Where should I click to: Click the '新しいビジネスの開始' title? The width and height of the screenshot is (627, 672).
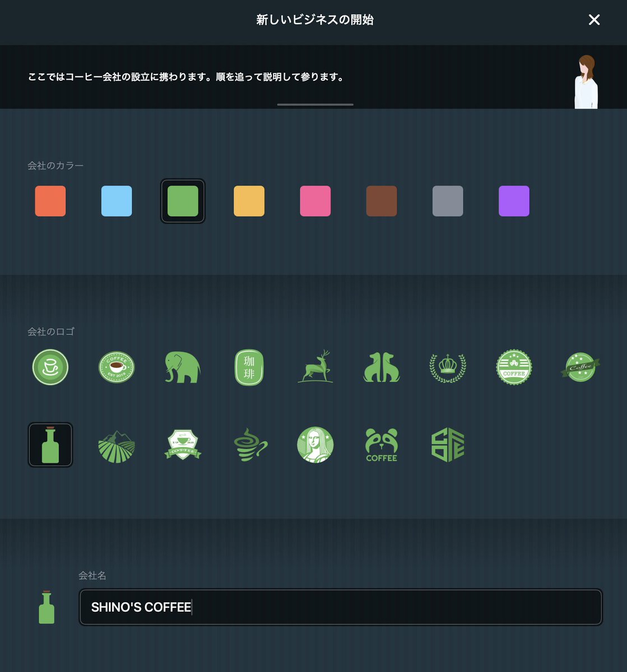tap(315, 20)
